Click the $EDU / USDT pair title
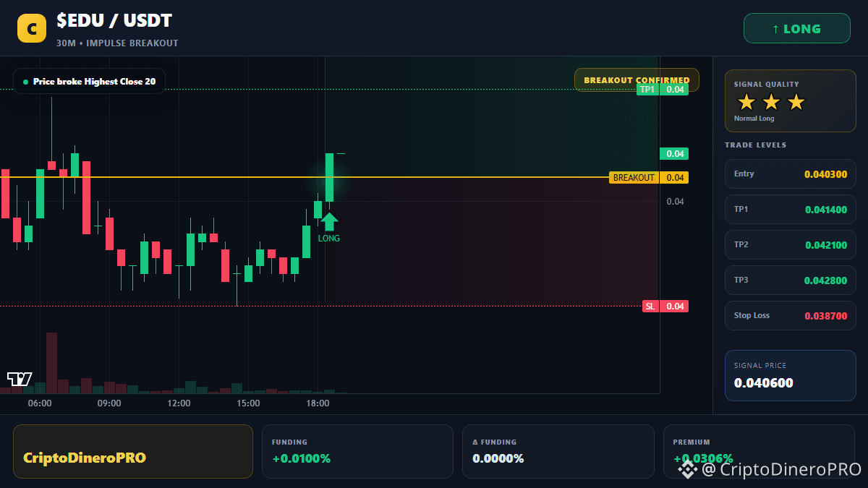The image size is (868, 488). (x=114, y=21)
